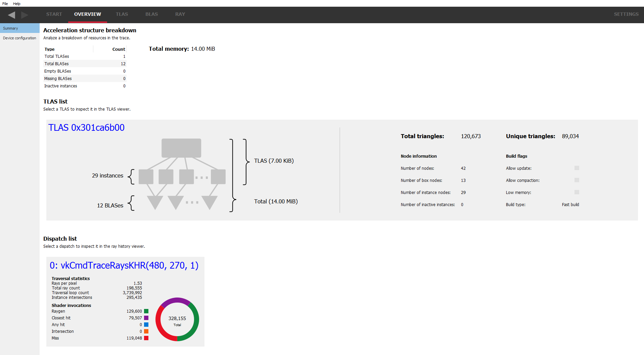
Task: Click the Total triangles value 120,673
Action: [x=471, y=136]
